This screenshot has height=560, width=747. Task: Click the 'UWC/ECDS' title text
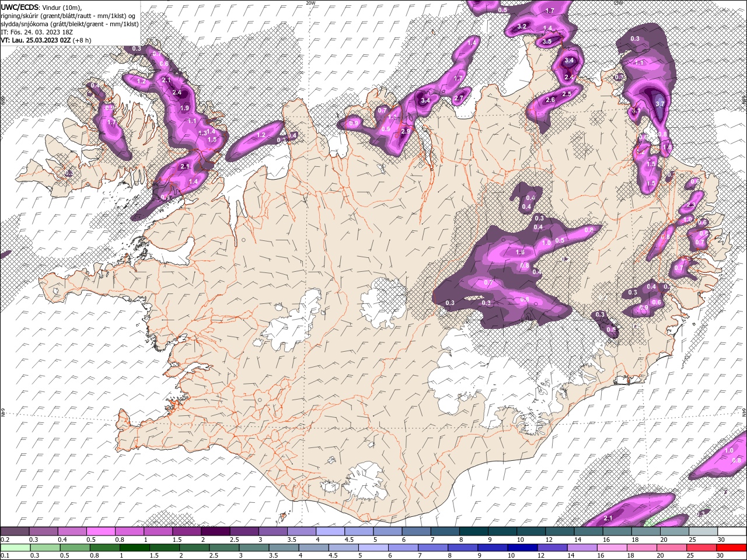coord(20,7)
